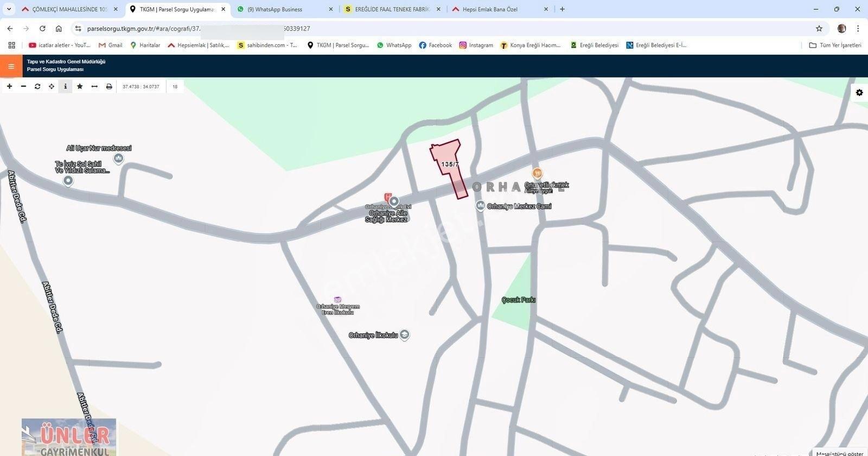Click Orhaniye Merkez Cami marker
Image resolution: width=868 pixels, height=456 pixels.
point(480,206)
